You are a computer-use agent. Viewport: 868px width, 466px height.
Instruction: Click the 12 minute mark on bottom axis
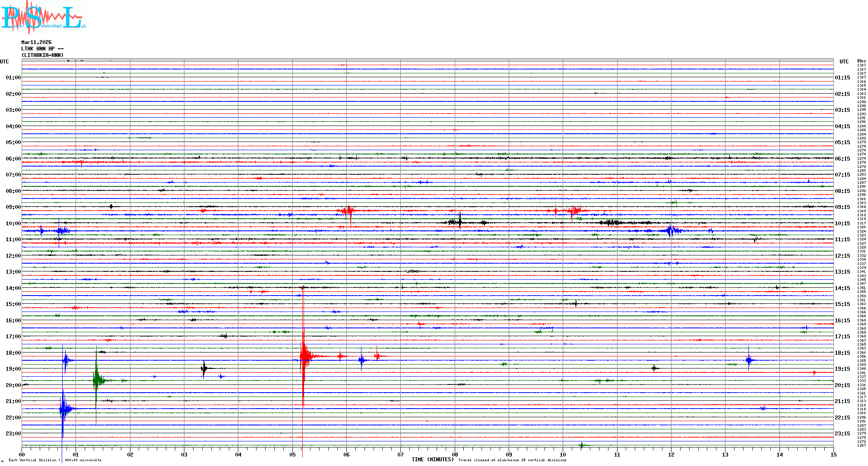671,454
